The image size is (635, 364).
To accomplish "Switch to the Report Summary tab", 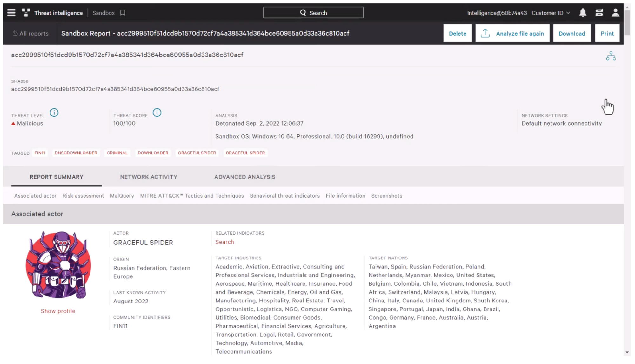I will click(x=57, y=177).
